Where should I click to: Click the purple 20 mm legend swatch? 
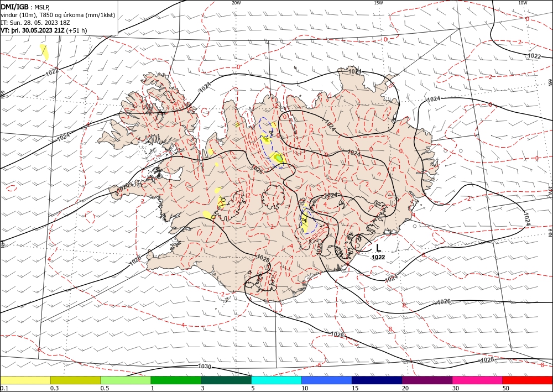[427, 380]
